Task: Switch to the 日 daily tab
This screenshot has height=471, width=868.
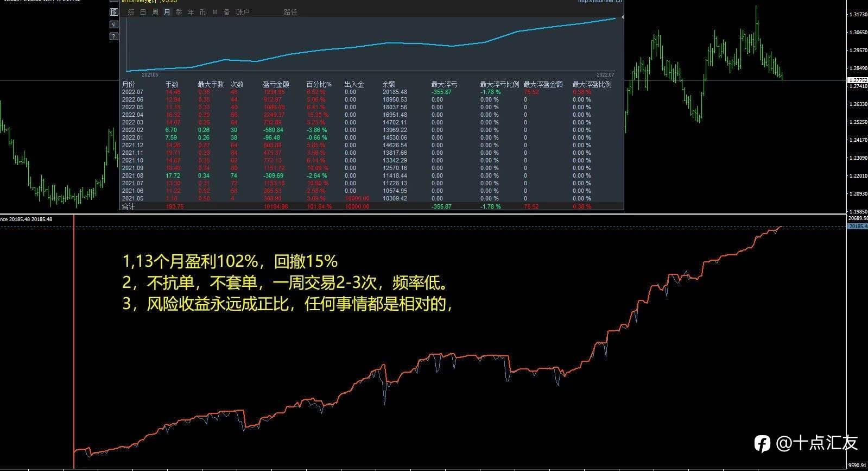Action: pos(143,12)
